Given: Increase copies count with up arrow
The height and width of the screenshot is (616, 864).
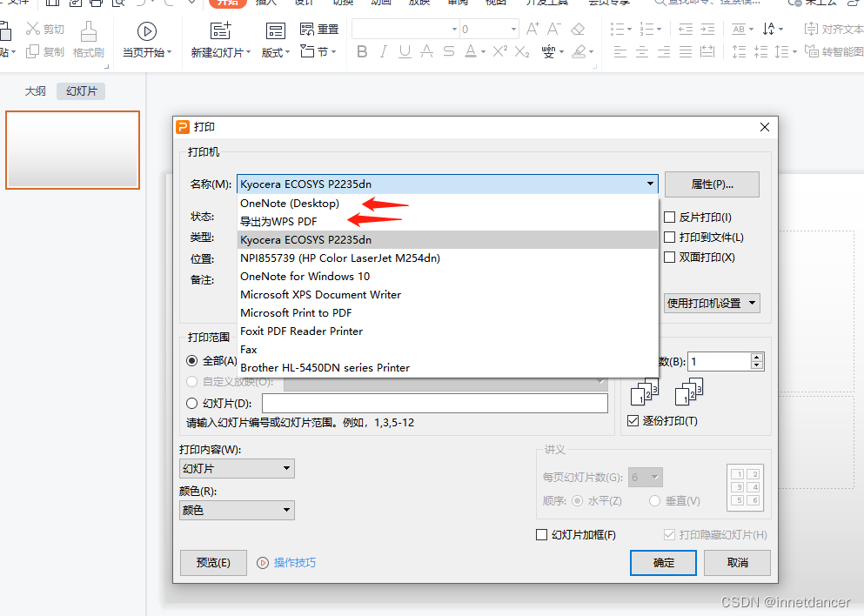Looking at the screenshot, I should (757, 357).
